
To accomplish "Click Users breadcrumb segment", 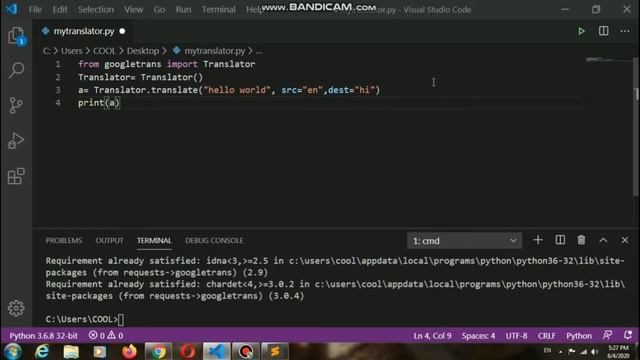I will tap(72, 51).
